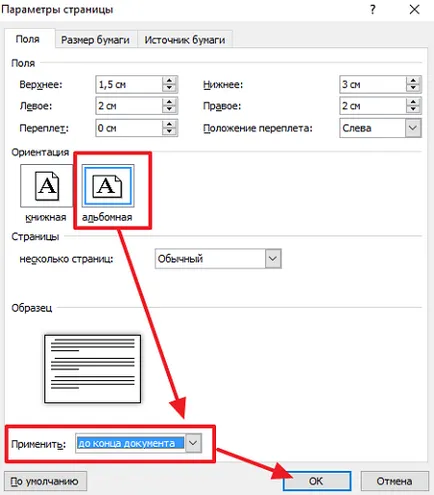Viewport: 434px width, 495px height.
Task: Open the Применить dropdown list
Action: (x=193, y=443)
